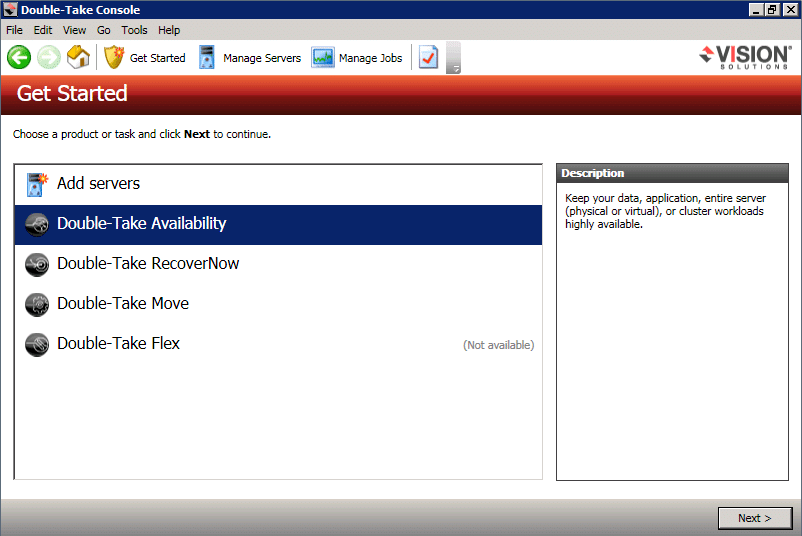Click the Add servers icon
This screenshot has height=536, width=802.
(37, 184)
